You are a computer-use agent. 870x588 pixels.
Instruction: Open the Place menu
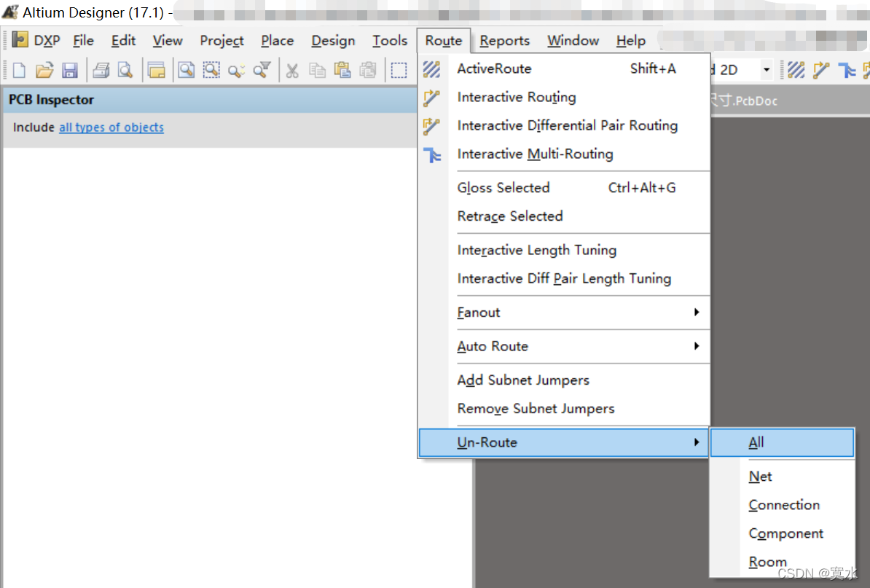(278, 41)
